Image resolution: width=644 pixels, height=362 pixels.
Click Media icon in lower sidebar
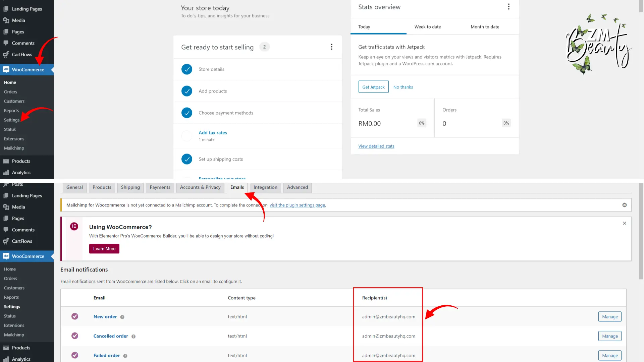6,207
